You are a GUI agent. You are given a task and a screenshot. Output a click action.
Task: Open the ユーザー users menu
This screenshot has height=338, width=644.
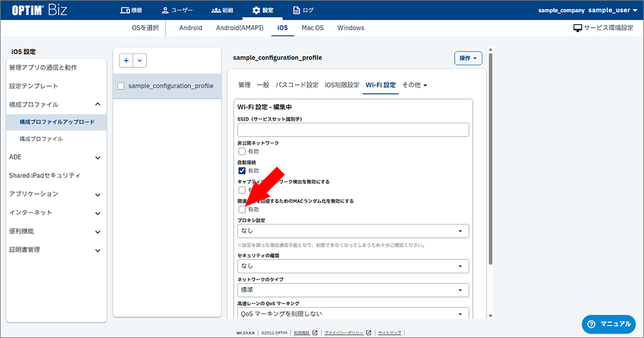pos(177,10)
